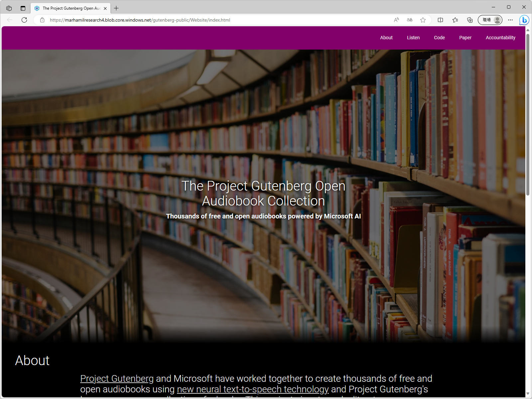Click the Split screen icon
532x399 pixels.
point(440,20)
